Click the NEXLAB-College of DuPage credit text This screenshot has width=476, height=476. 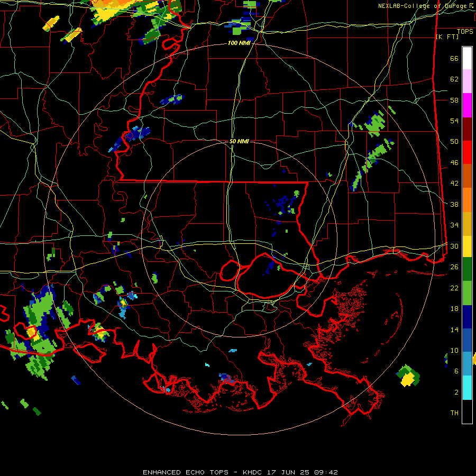pyautogui.click(x=426, y=6)
